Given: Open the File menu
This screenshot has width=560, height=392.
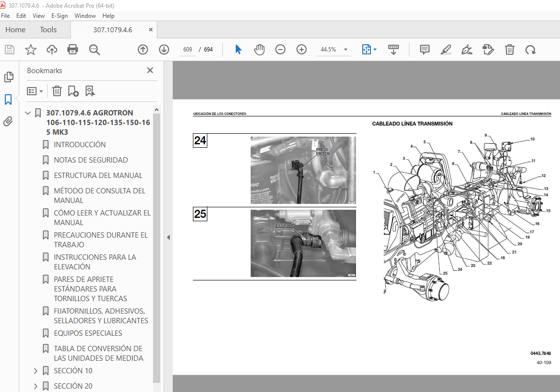Looking at the screenshot, I should [x=5, y=16].
